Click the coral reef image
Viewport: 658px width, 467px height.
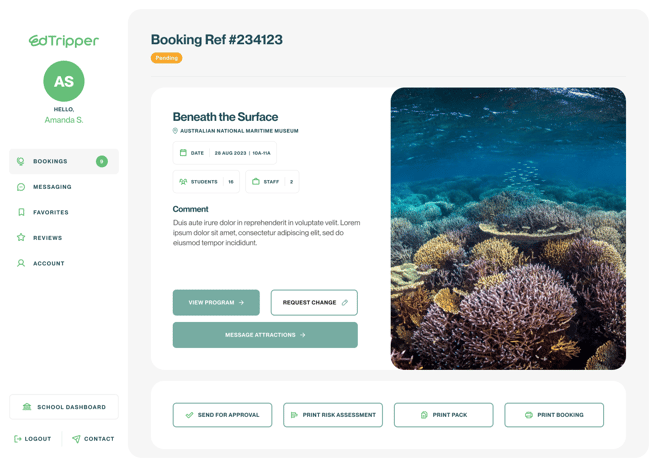point(508,229)
